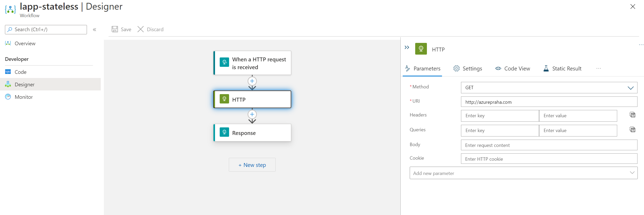Click the New step button
644x215 pixels.
tap(252, 165)
